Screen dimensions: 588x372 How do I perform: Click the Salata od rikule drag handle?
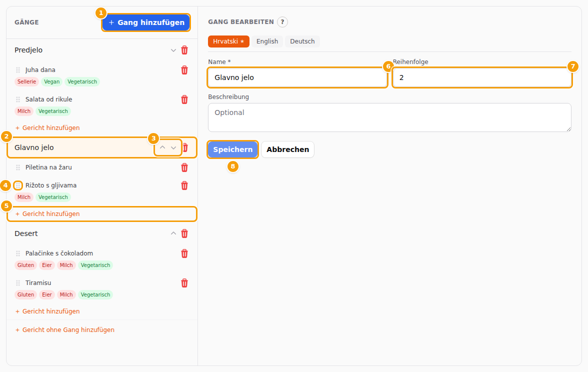point(18,100)
